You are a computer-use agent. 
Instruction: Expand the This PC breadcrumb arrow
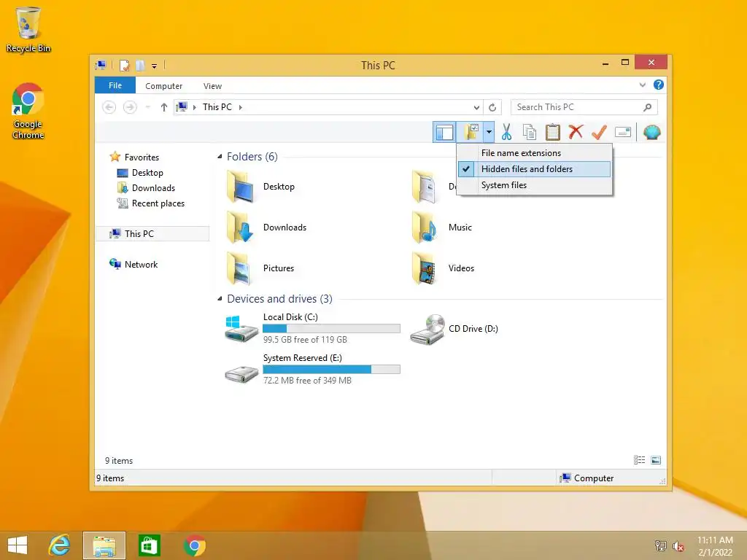(241, 107)
